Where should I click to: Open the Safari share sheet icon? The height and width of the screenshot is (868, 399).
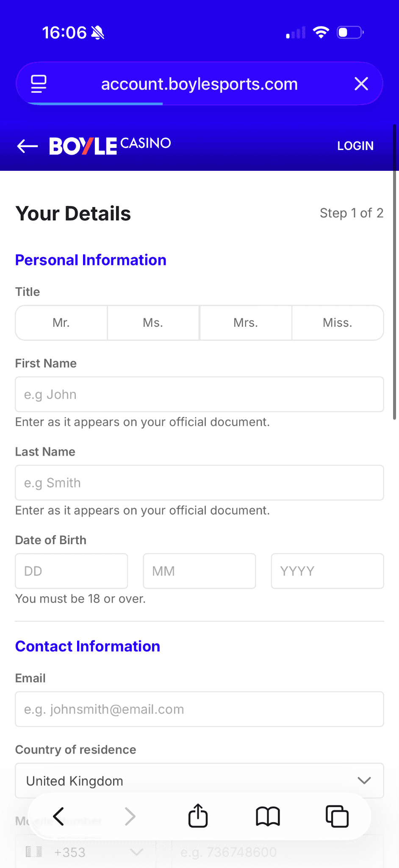(198, 816)
